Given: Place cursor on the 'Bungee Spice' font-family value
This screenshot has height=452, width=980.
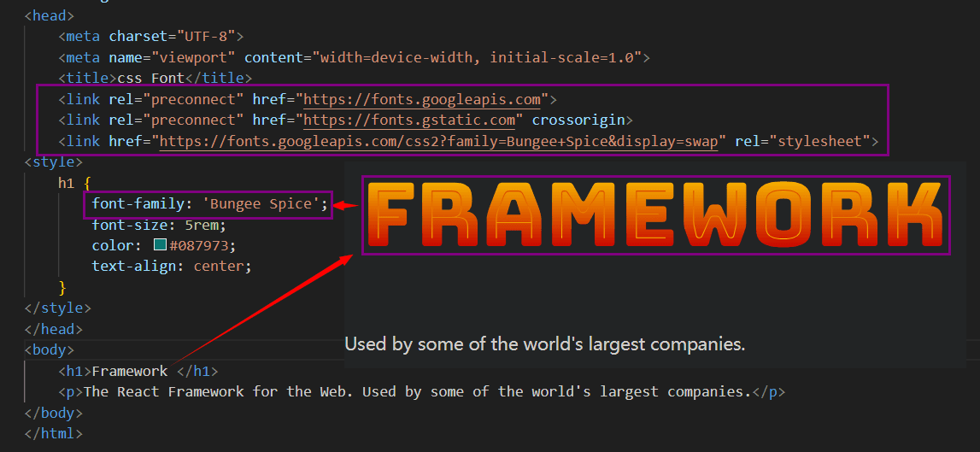Looking at the screenshot, I should [265, 203].
